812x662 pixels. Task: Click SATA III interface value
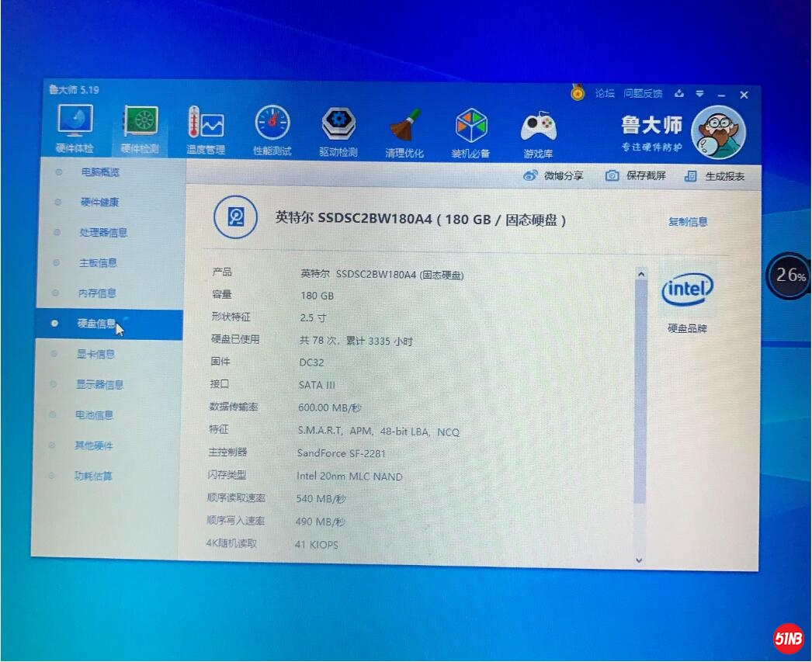coord(317,385)
